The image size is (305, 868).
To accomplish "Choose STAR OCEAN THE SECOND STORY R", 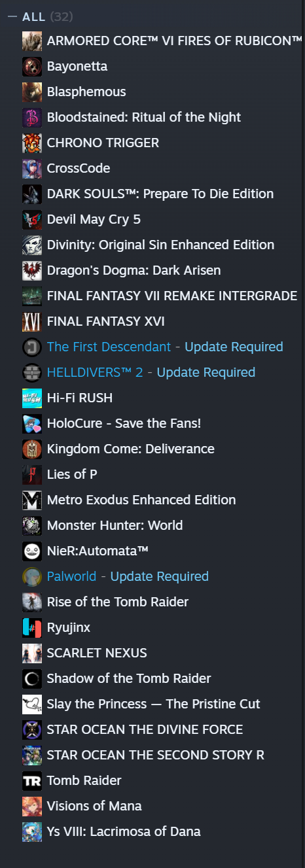I will point(152,755).
